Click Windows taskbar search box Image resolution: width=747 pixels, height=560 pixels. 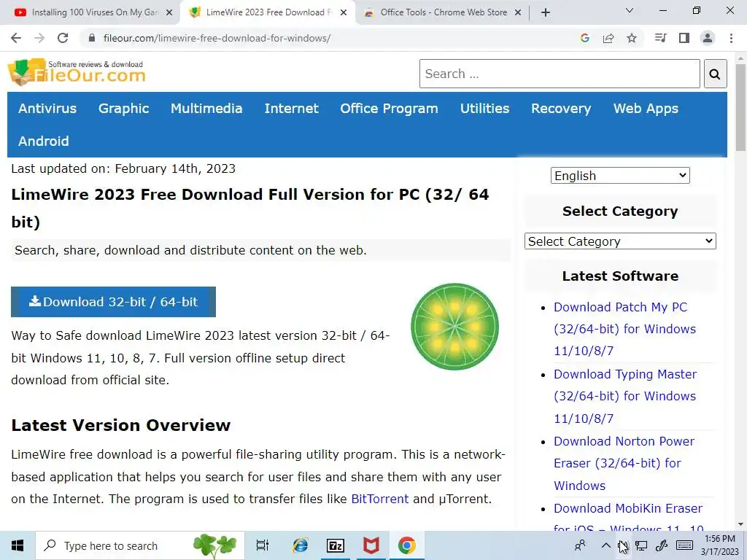(x=140, y=545)
